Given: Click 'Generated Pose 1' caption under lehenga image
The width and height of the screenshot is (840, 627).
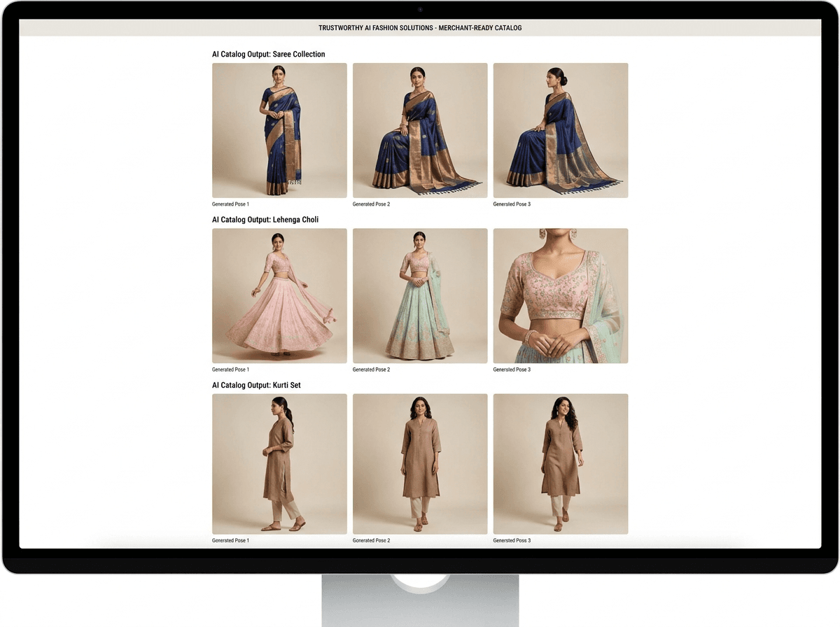Looking at the screenshot, I should [231, 369].
